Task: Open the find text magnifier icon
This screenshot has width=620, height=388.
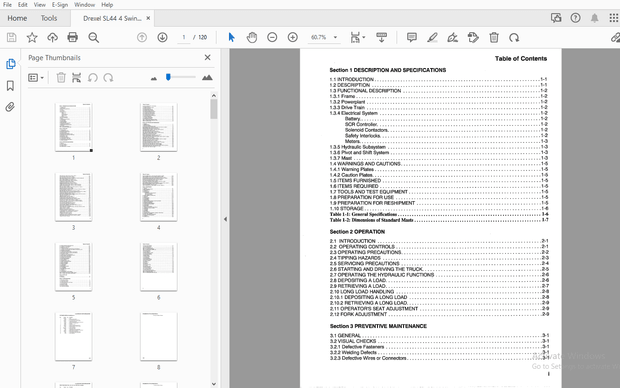Action: click(x=94, y=38)
